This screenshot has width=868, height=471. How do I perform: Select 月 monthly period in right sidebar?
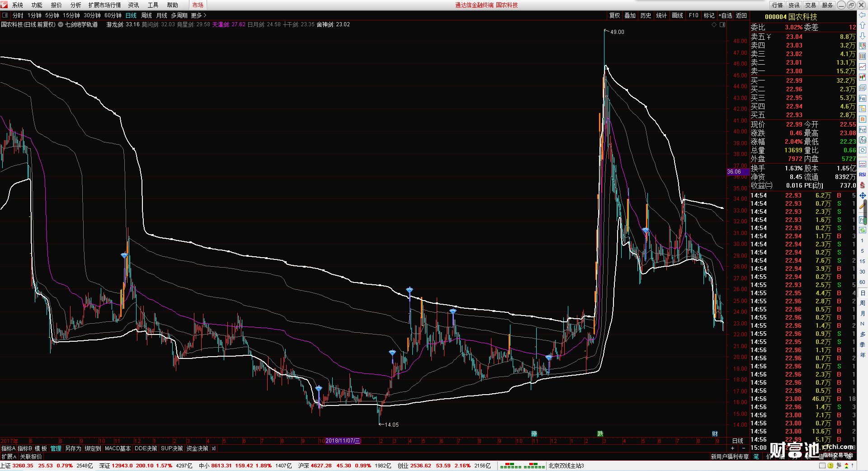pos(863,313)
